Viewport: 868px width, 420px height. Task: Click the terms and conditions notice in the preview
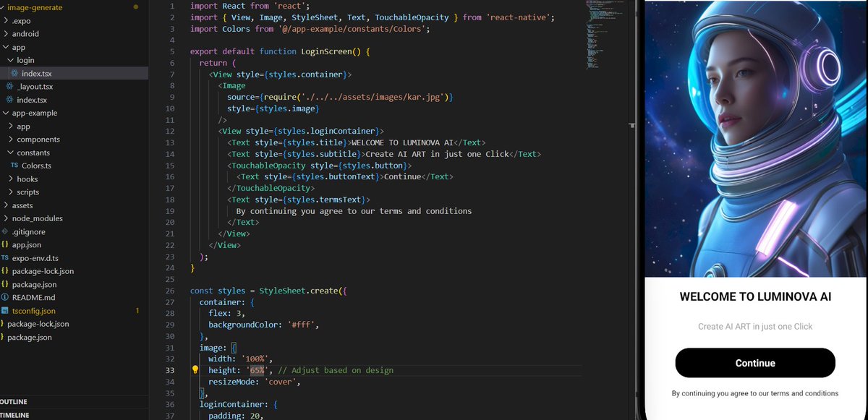755,393
